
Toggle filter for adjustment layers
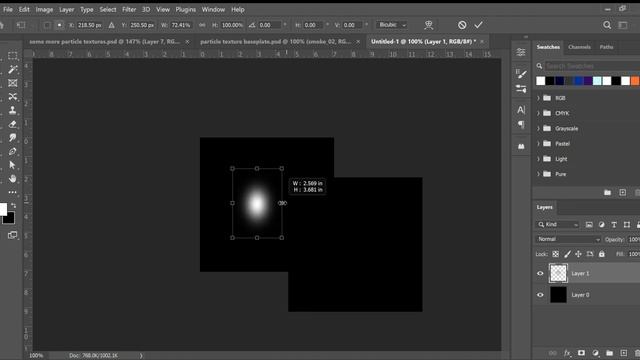602,224
